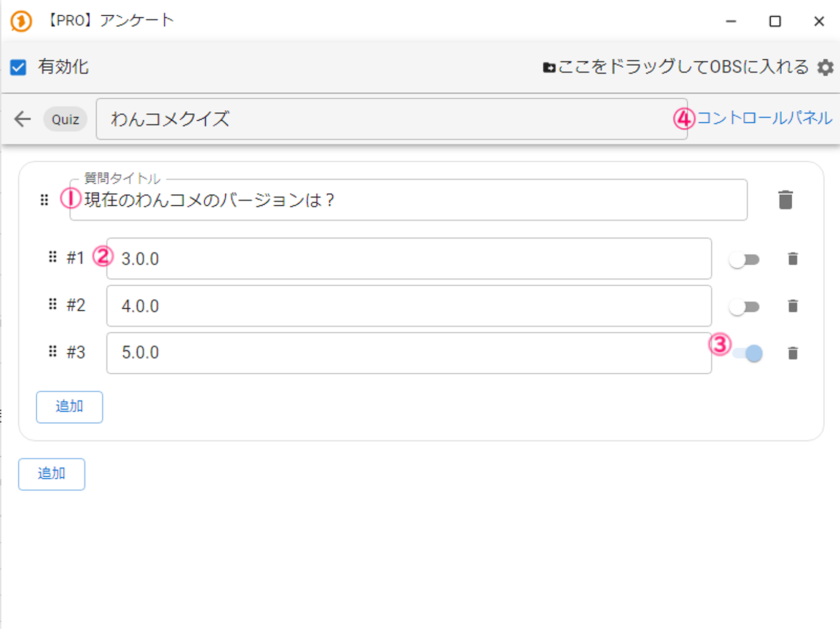Toggle the correct-answer switch for 3.0.0

coord(744,260)
